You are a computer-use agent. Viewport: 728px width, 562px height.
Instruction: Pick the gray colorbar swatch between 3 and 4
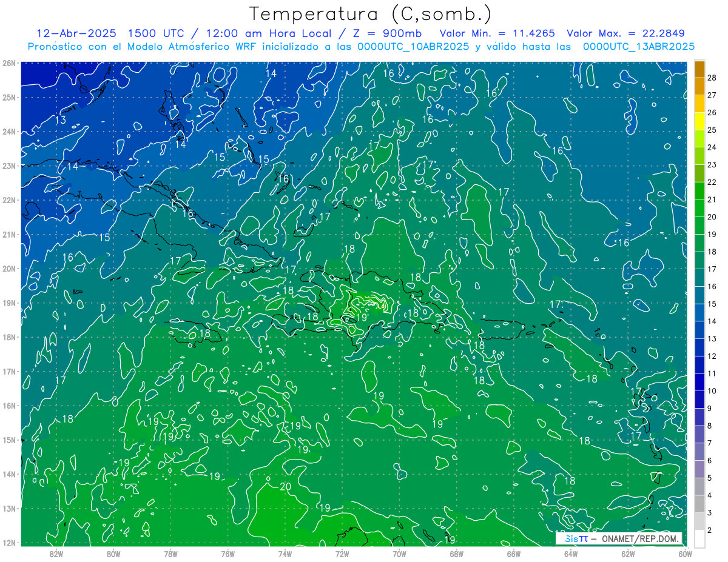699,504
